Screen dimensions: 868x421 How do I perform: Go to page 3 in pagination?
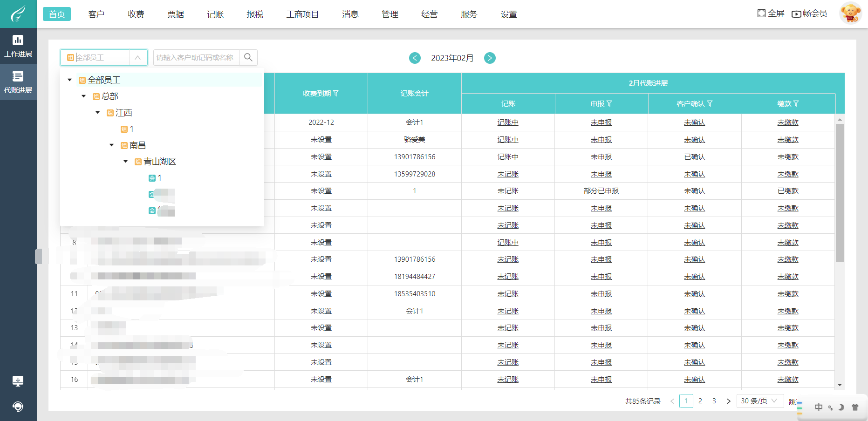tap(714, 401)
